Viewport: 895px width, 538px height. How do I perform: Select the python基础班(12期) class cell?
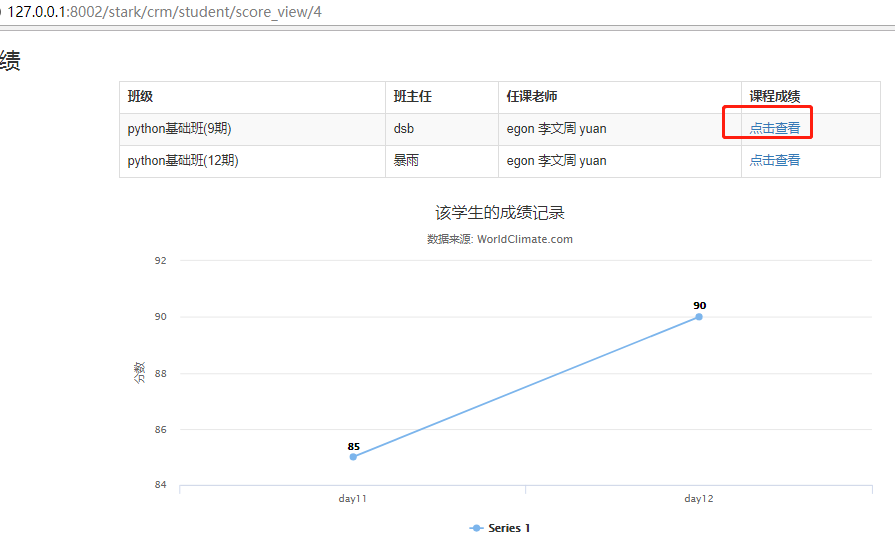coord(252,161)
